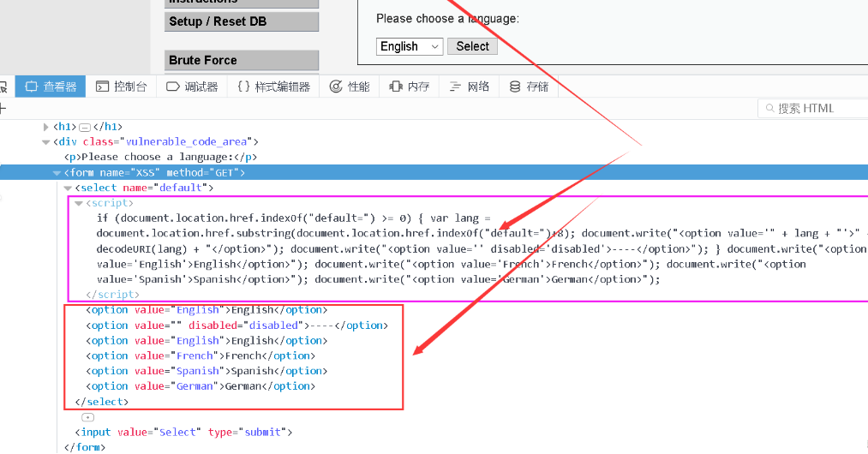Open the 存储 storage tab
The image size is (868, 454).
coord(530,87)
